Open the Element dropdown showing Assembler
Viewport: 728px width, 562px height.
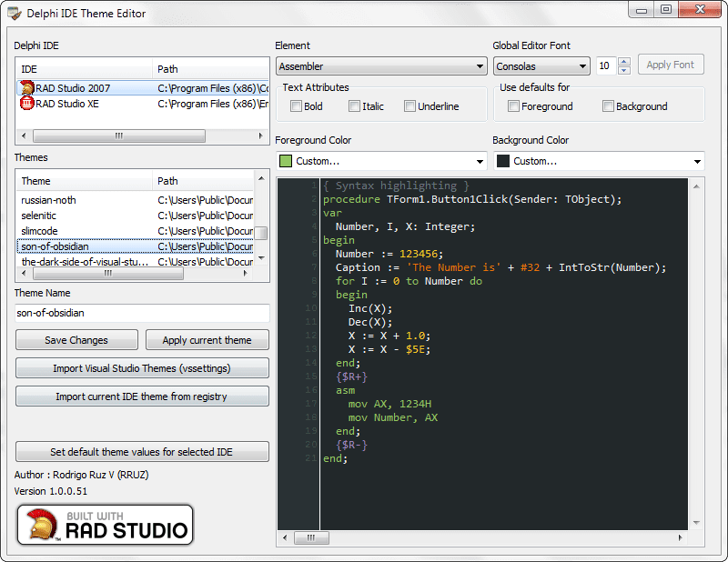point(381,66)
